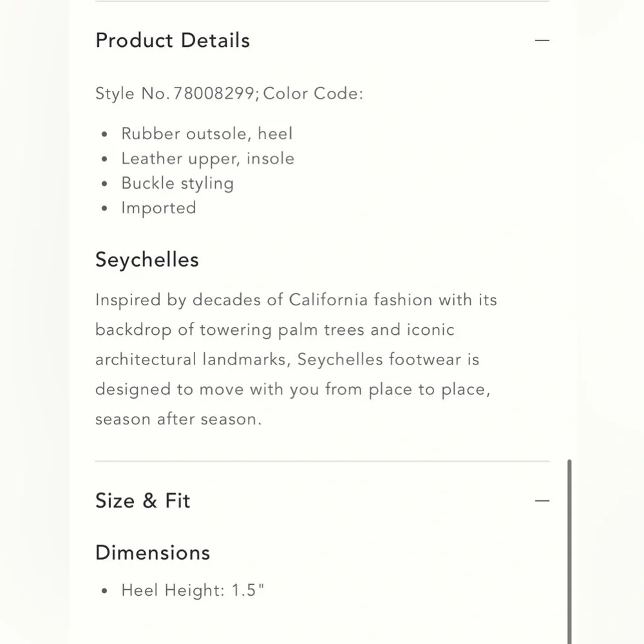Click the text line starting with Inspired by decades
The image size is (644, 644).
[x=296, y=300]
